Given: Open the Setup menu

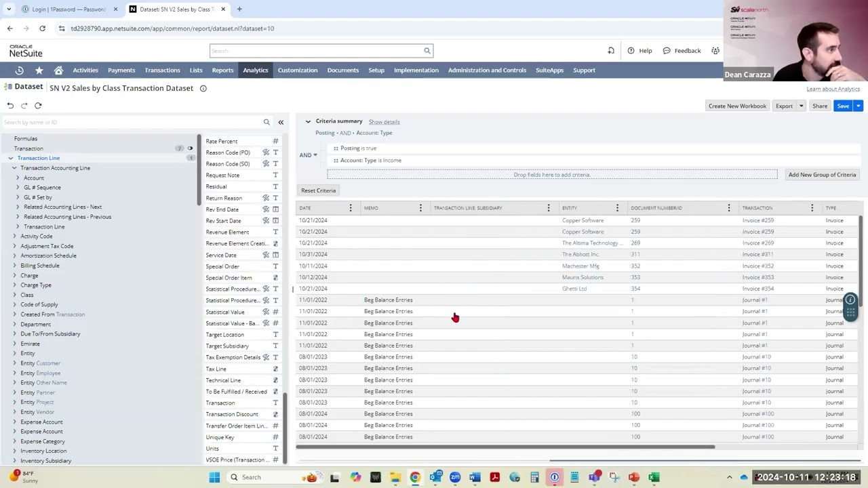Looking at the screenshot, I should pos(376,70).
